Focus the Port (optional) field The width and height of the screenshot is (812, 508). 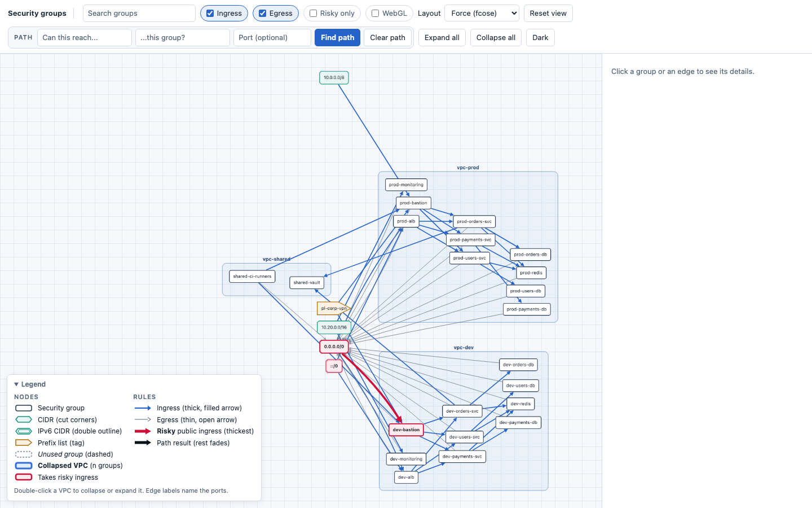272,38
